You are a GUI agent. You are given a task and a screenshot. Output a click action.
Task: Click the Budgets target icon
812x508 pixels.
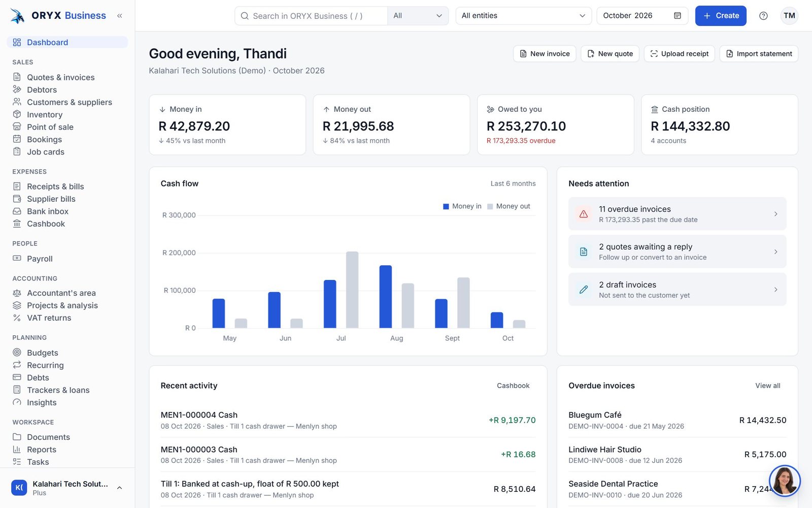tap(17, 352)
